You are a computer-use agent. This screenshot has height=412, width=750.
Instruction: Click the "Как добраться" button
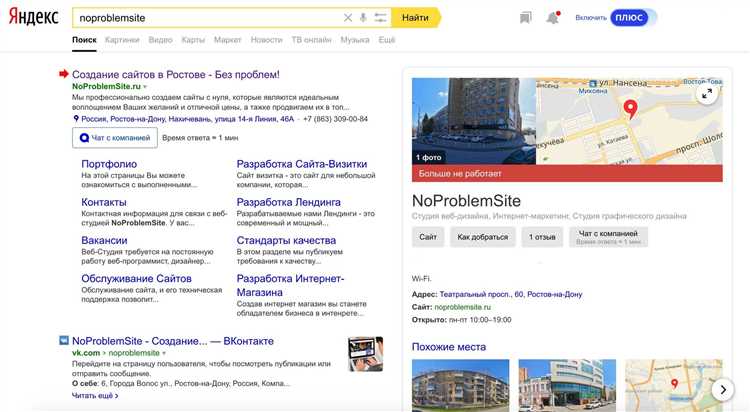482,237
